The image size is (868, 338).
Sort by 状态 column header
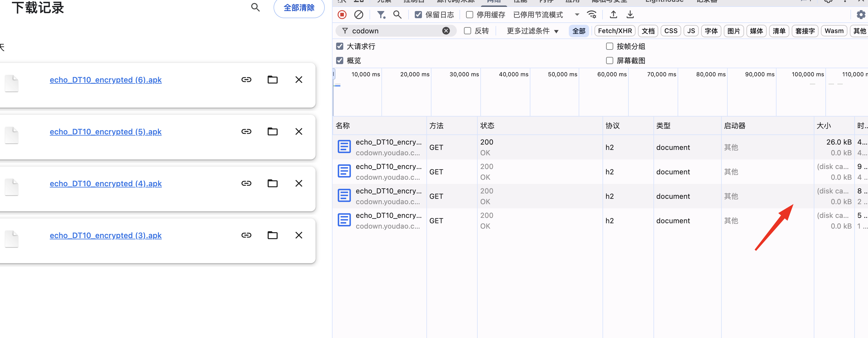point(540,126)
